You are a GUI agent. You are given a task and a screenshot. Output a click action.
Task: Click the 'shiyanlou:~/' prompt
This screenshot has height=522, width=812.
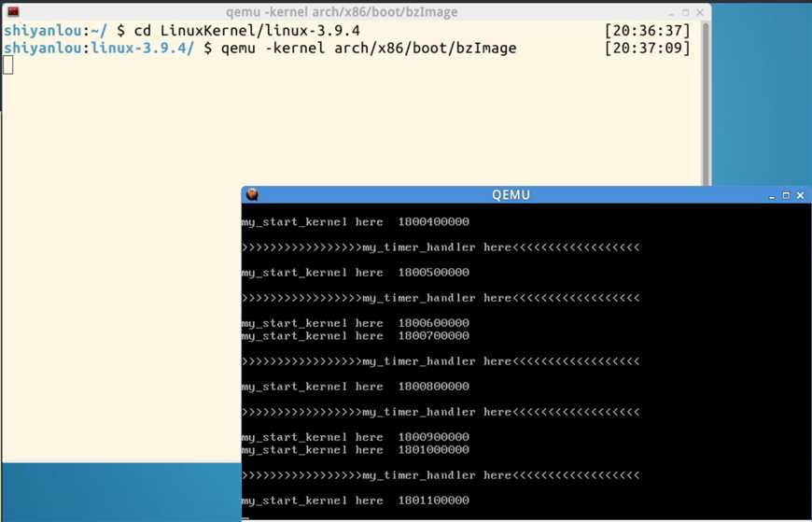(55, 31)
